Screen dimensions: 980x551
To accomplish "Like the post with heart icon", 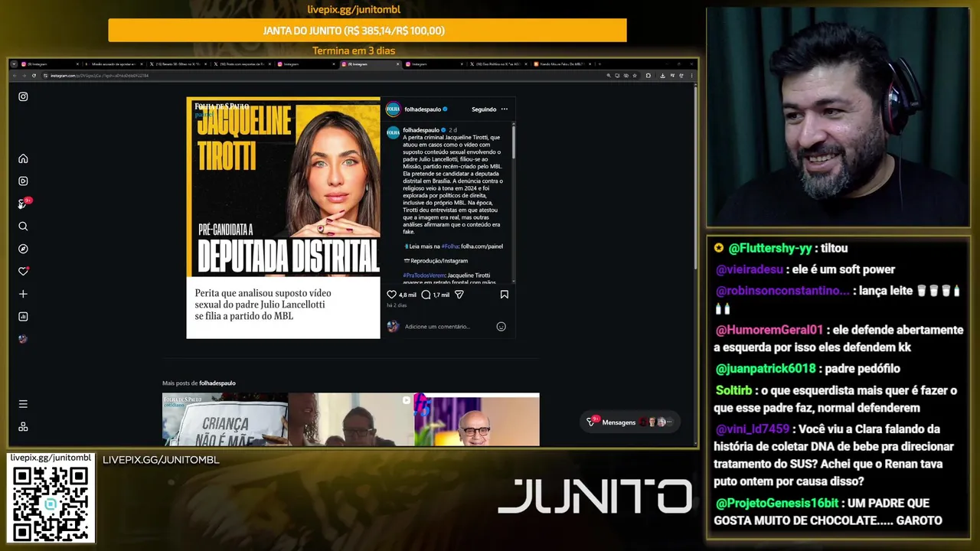I will (x=391, y=294).
